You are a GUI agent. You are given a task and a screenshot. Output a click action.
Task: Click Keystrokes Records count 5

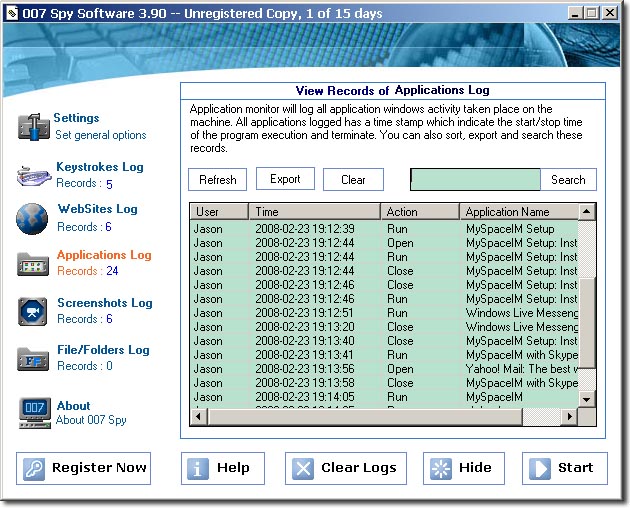coord(109,184)
